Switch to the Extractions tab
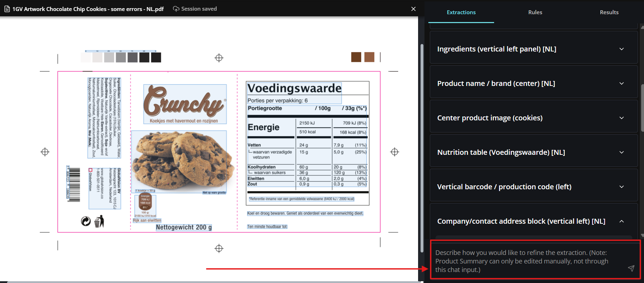Viewport: 644px width, 283px height. pos(461,12)
